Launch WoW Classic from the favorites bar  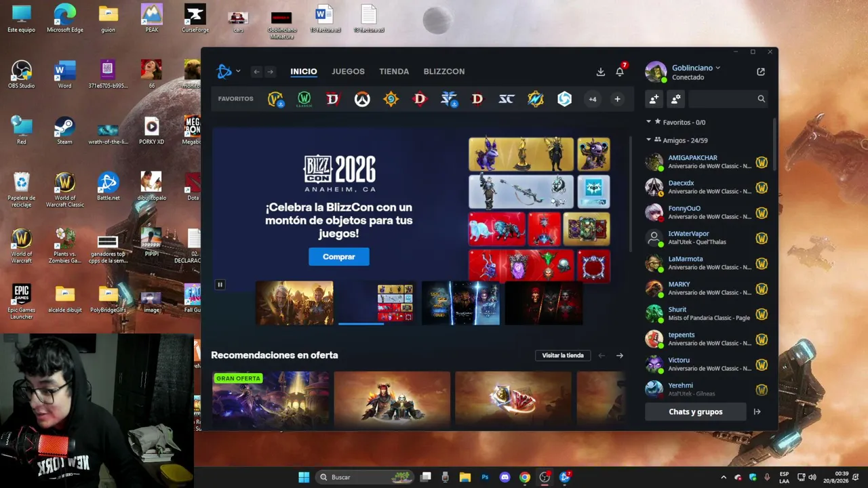304,99
